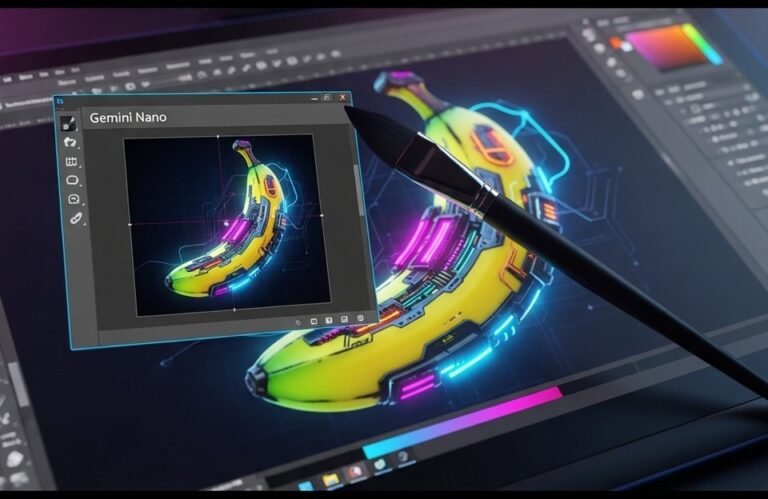The height and width of the screenshot is (499, 768).
Task: Choose the grid tool in Gemini Nano toolbar
Action: [71, 162]
